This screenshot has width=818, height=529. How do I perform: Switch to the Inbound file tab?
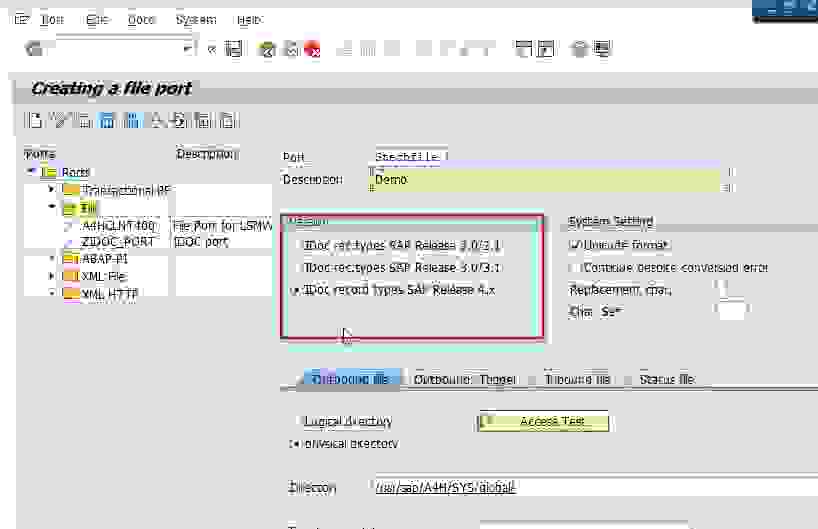coord(577,379)
